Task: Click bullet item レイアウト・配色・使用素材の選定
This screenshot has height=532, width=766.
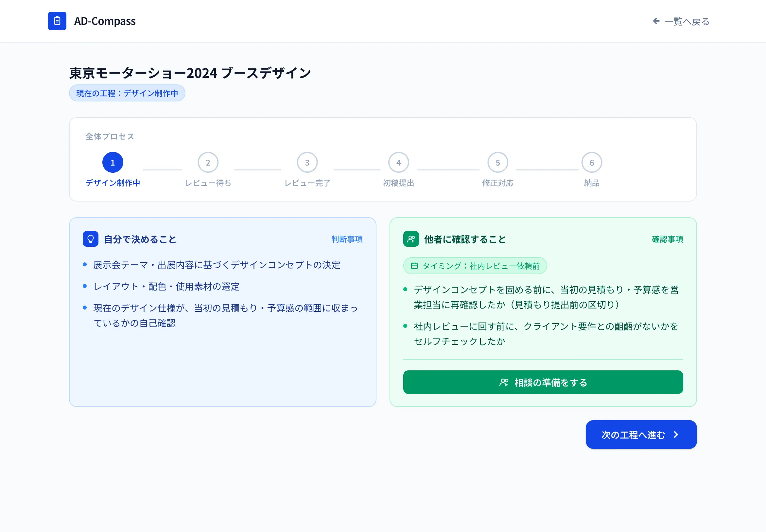Action: click(x=166, y=287)
